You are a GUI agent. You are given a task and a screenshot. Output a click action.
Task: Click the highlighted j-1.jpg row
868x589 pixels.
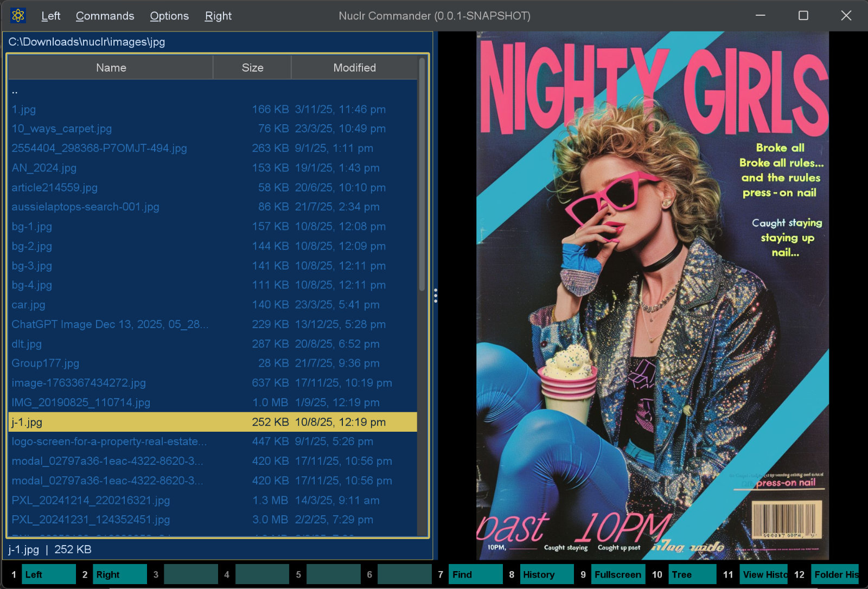213,422
